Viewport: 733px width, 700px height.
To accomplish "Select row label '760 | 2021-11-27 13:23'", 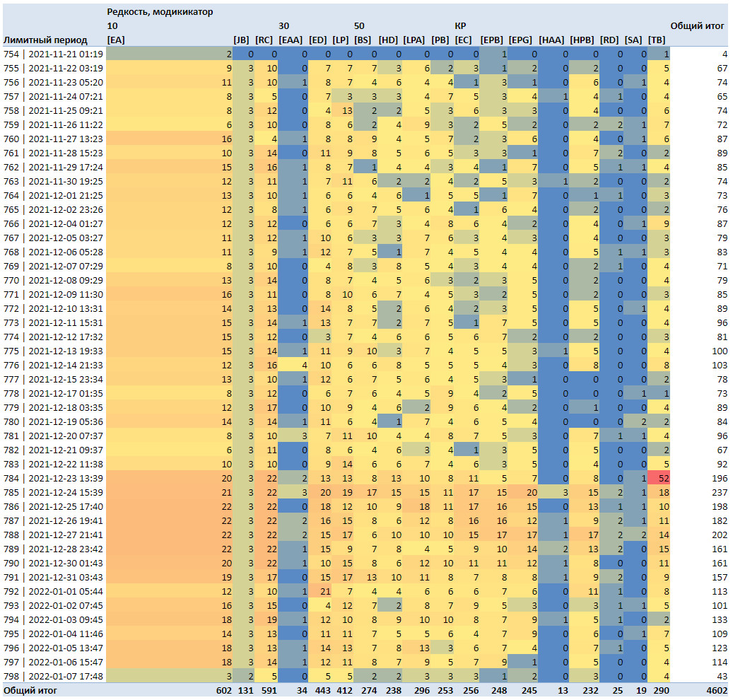I will point(53,139).
